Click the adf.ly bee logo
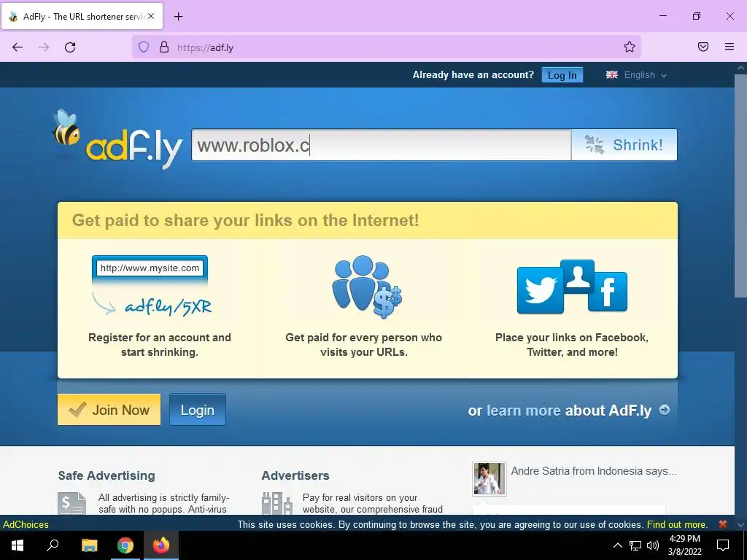This screenshot has height=560, width=747. [117, 139]
